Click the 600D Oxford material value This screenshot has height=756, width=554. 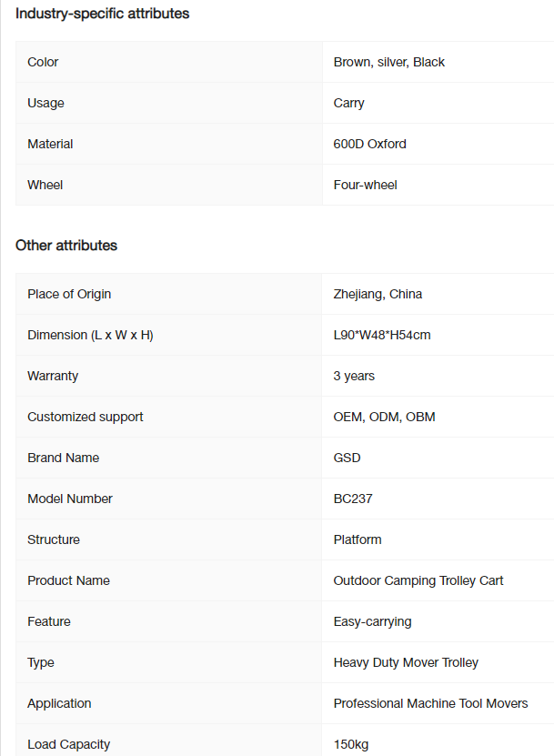[x=369, y=144]
